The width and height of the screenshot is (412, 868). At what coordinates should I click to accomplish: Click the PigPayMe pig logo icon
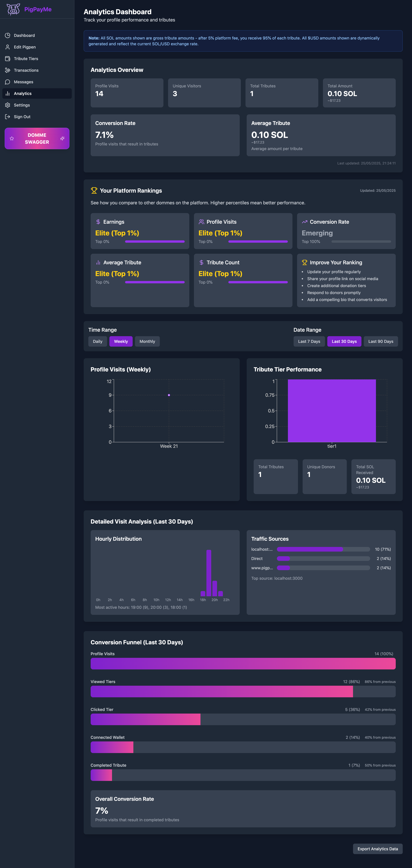(14, 9)
